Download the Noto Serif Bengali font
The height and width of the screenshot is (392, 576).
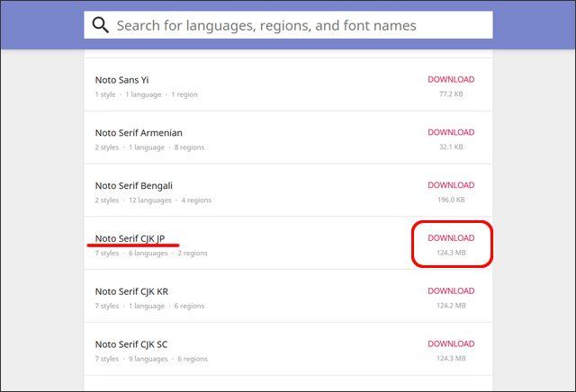(x=451, y=185)
